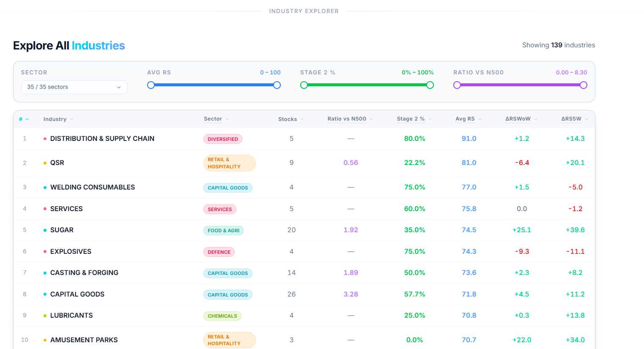Image resolution: width=644 pixels, height=349 pixels.
Task: Click the Retail & Hospitality tag for QSR
Action: pyautogui.click(x=230, y=163)
